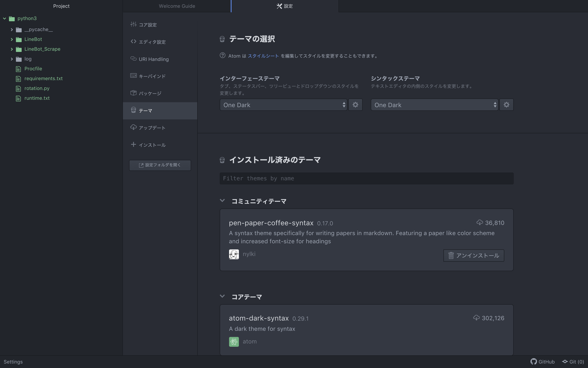Click the 36,810 download count text
The height and width of the screenshot is (368, 588).
494,223
